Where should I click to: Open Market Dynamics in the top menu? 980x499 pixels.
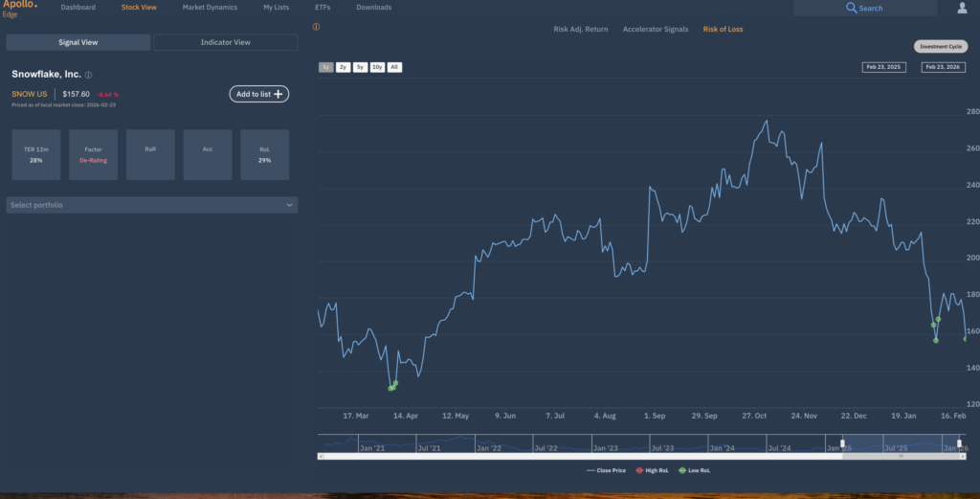tap(210, 8)
